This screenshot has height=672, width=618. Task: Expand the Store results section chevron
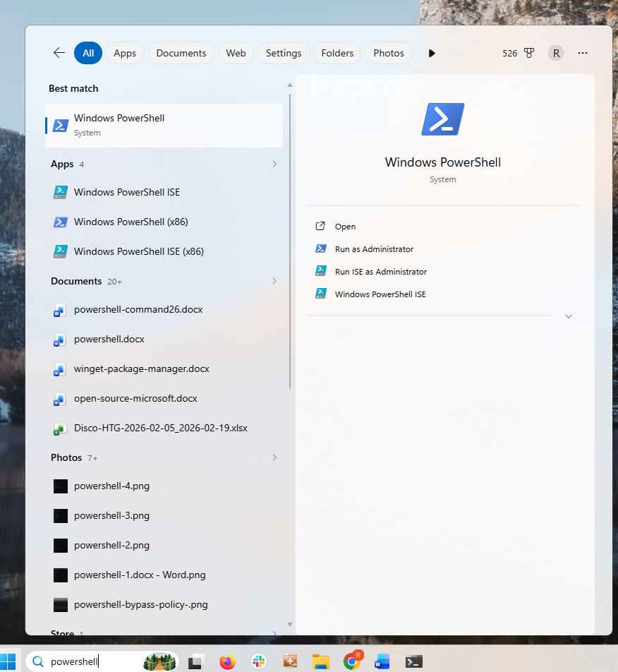click(x=274, y=632)
